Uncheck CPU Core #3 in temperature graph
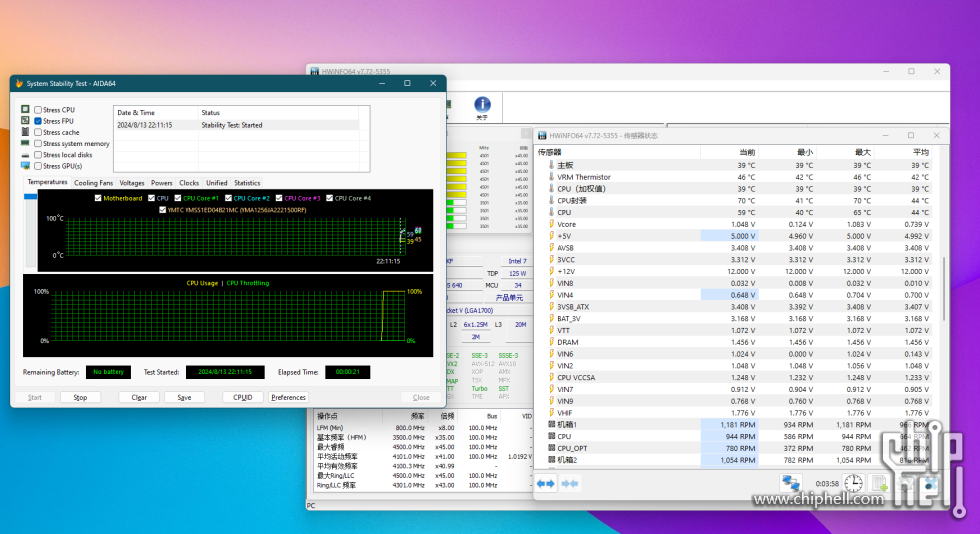980x534 pixels. point(279,198)
